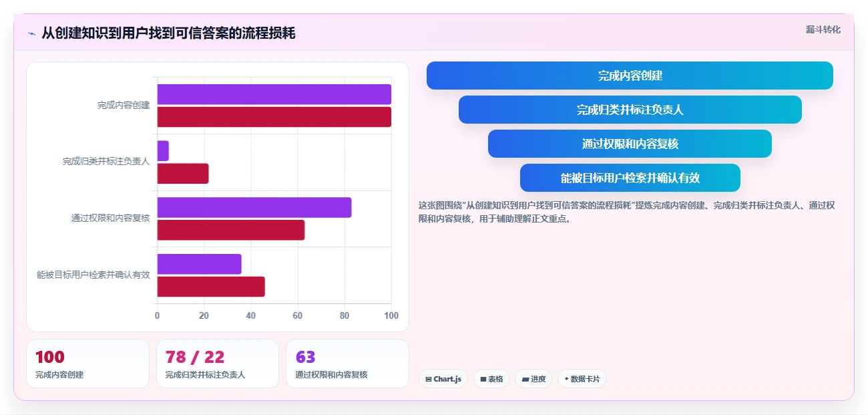868x415 pixels.
Task: Click the x-axis tick label 0
Action: (157, 315)
